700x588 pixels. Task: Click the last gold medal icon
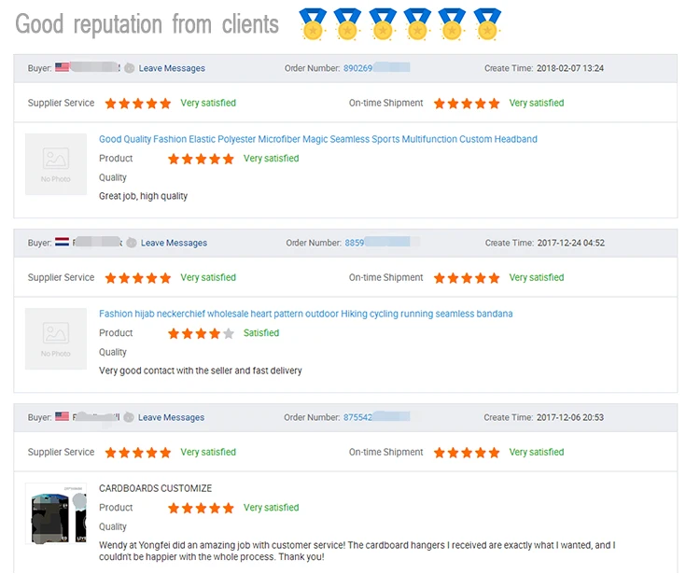coord(486,24)
